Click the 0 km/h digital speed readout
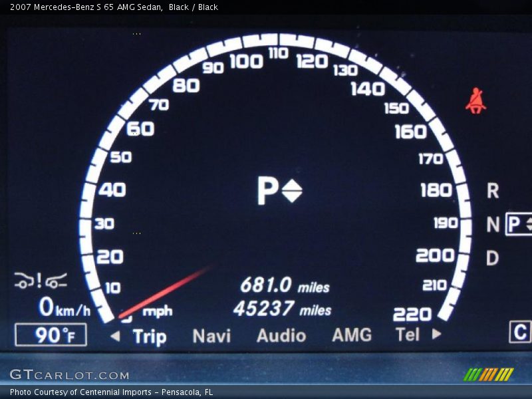The image size is (532, 399). coord(65,307)
